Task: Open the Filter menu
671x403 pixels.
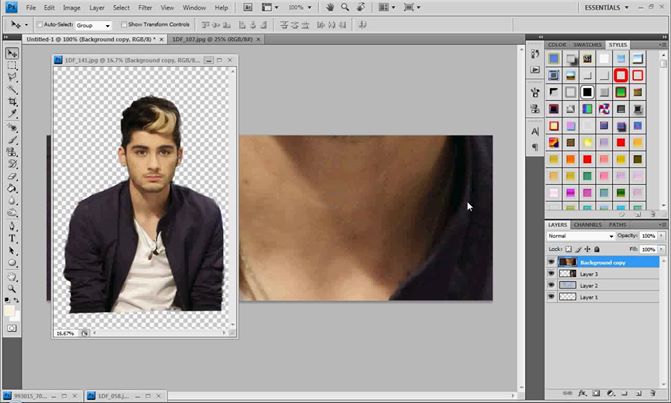Action: point(145,8)
